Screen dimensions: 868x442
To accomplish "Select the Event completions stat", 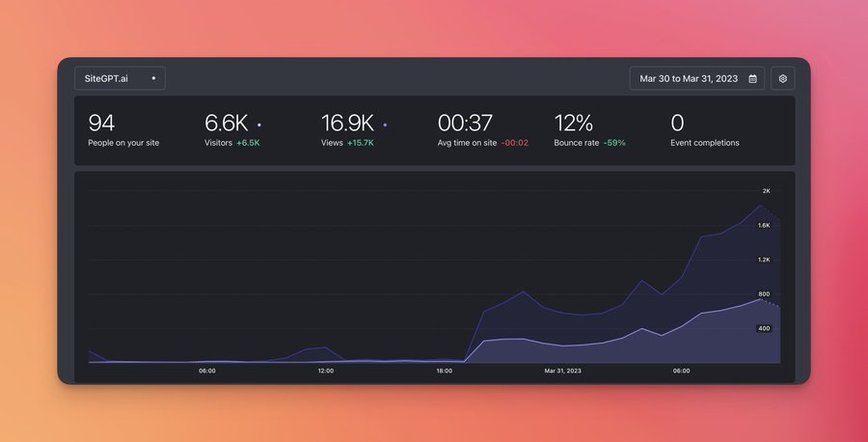I will 704,131.
